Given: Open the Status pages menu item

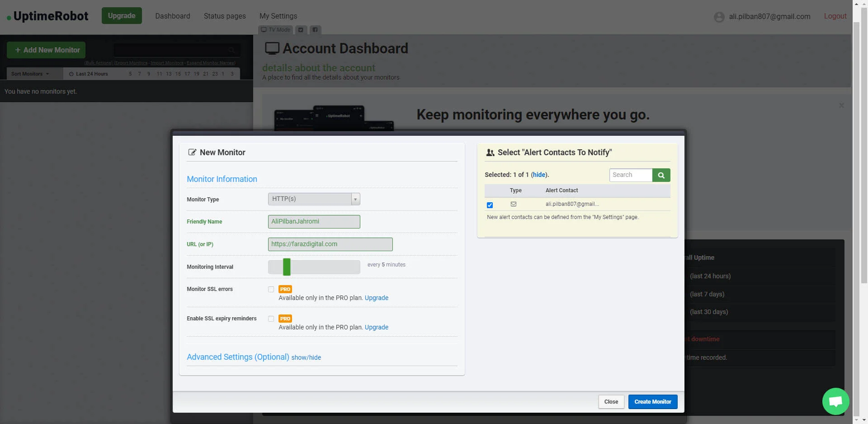Looking at the screenshot, I should [x=225, y=16].
